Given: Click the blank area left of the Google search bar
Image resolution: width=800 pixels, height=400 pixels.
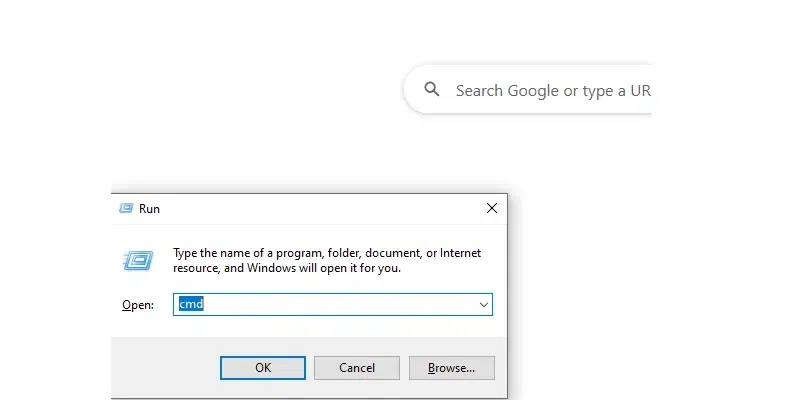Looking at the screenshot, I should (255, 90).
